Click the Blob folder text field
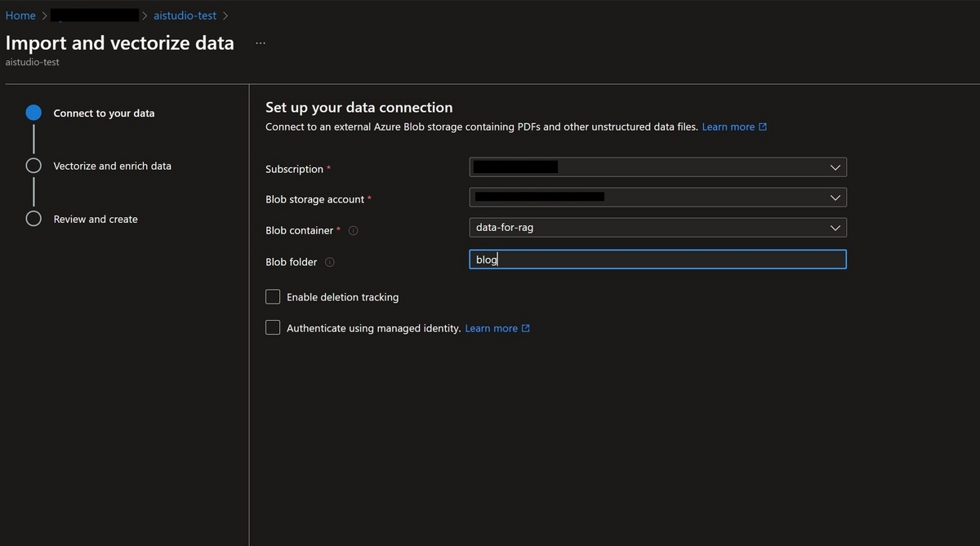980x546 pixels. 657,260
